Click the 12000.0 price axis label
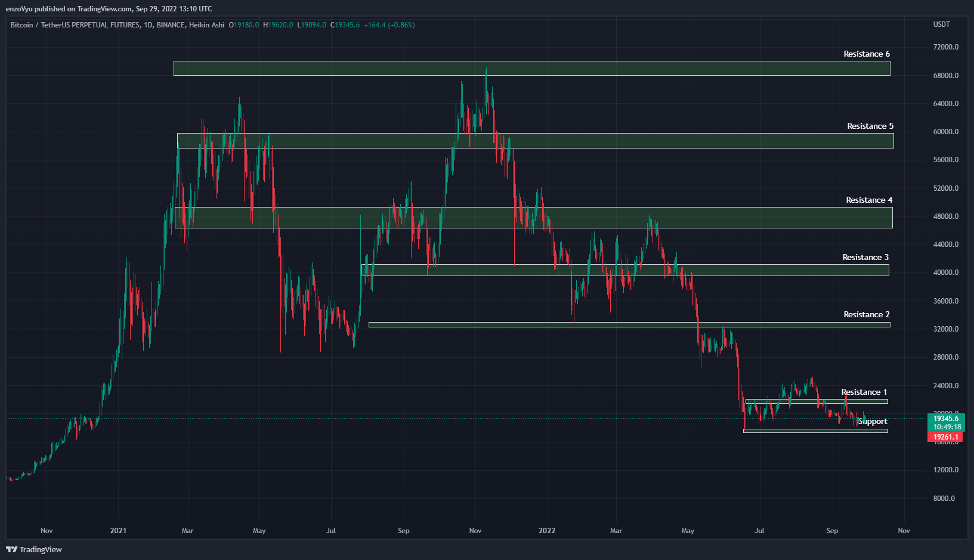Screen dimensions: 974x560 (946, 470)
